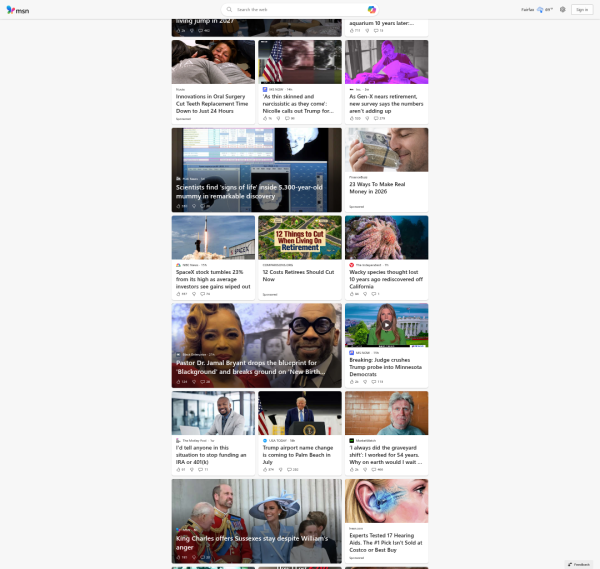Open Trump airport name change headline

[298, 455]
